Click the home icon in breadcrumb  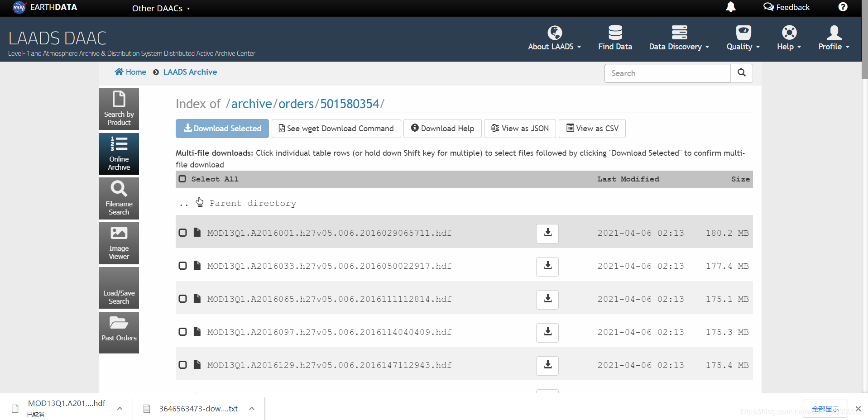[x=119, y=72]
